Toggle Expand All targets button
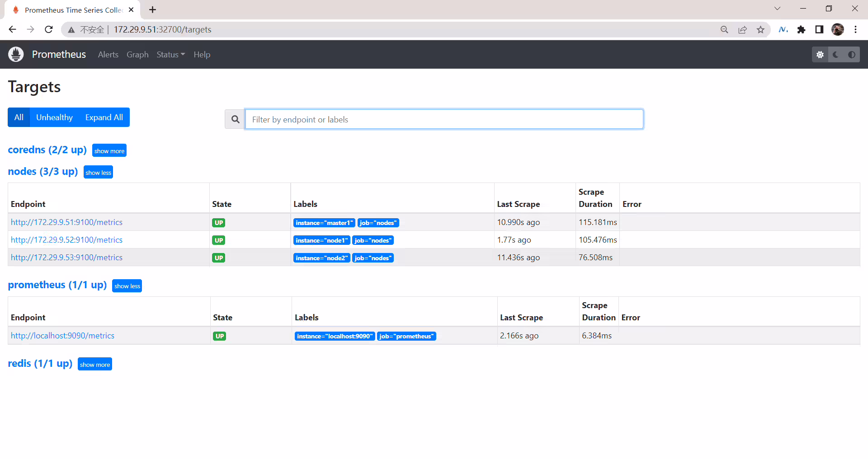The image size is (868, 459). pos(104,117)
